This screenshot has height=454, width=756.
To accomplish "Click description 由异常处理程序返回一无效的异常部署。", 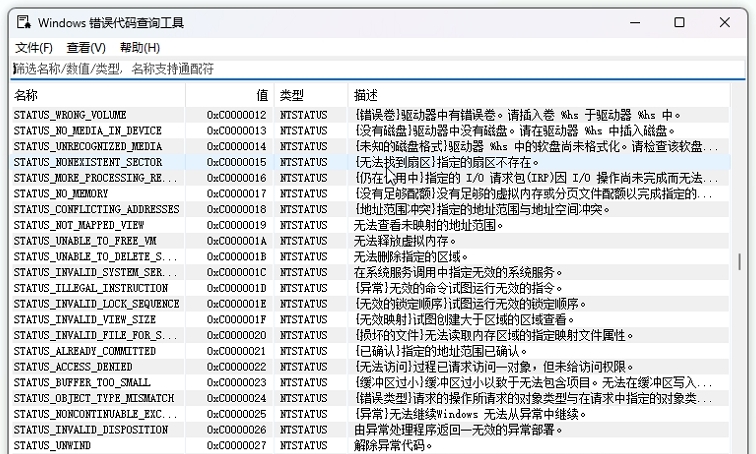I will [x=458, y=429].
